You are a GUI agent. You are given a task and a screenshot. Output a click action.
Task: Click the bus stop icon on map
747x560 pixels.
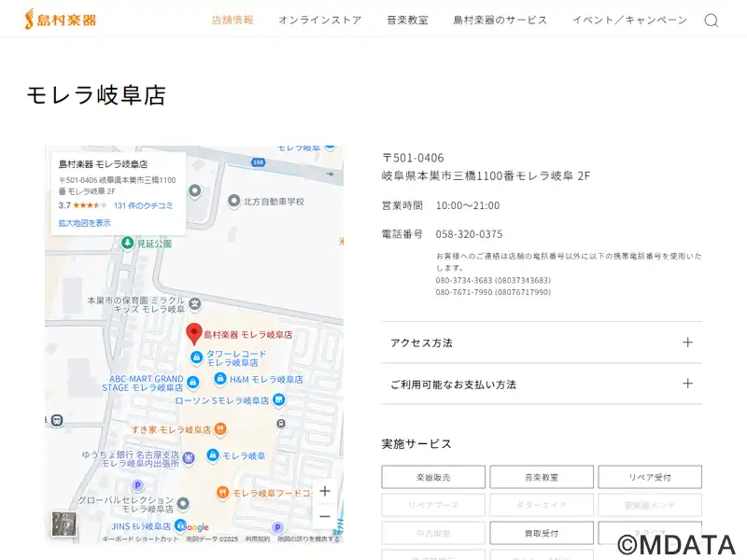pyautogui.click(x=281, y=424)
